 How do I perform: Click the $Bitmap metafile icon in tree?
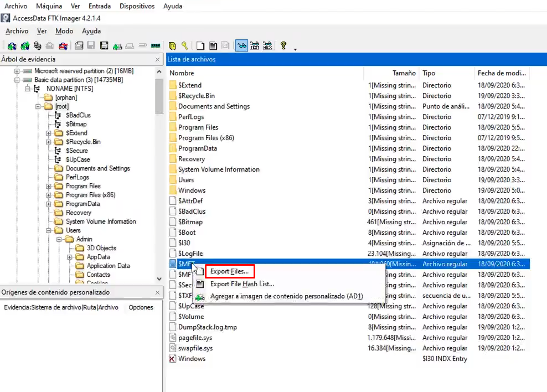(58, 124)
